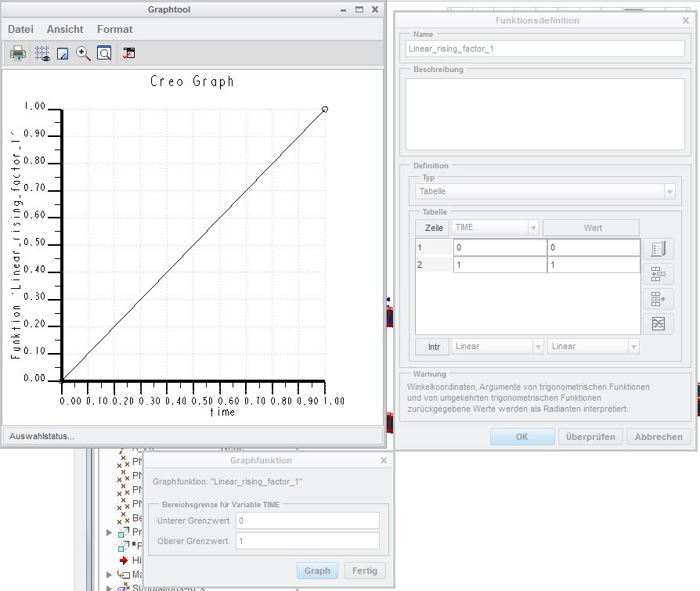
Task: Toggle the grid display icon in Graphtool
Action: click(42, 53)
